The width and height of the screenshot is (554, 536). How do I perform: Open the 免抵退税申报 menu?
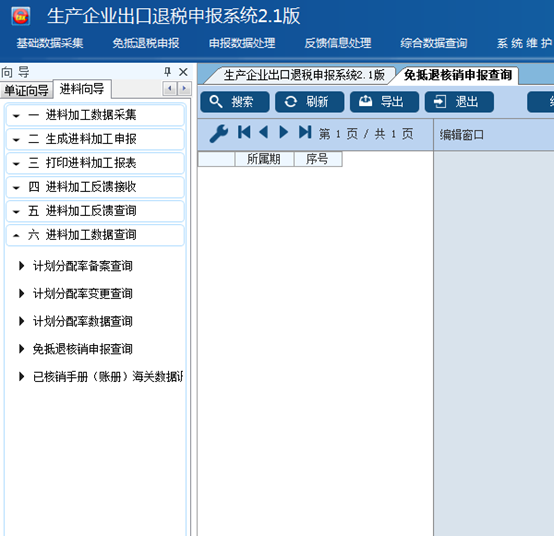[x=146, y=43]
